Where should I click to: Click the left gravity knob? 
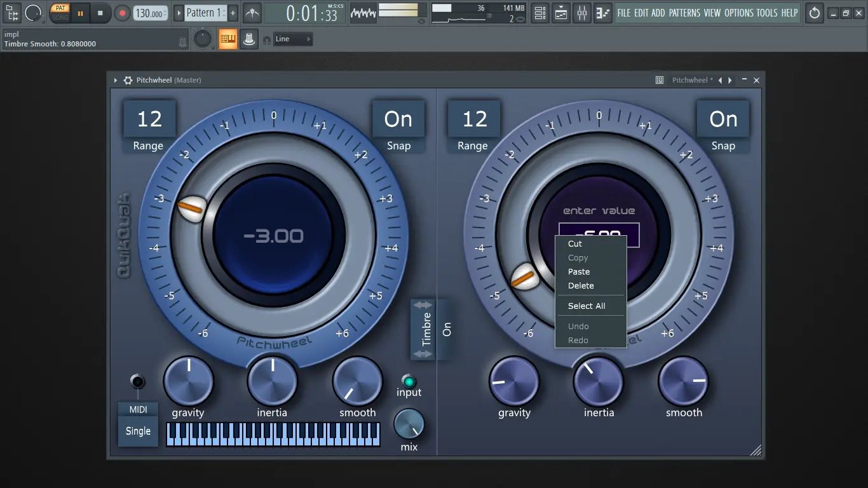click(x=189, y=381)
